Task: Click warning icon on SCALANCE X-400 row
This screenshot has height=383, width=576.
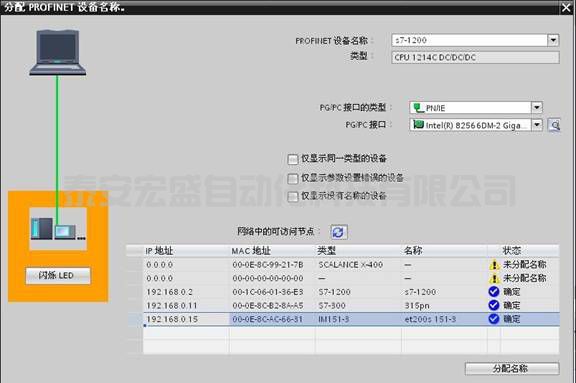Action: click(494, 265)
